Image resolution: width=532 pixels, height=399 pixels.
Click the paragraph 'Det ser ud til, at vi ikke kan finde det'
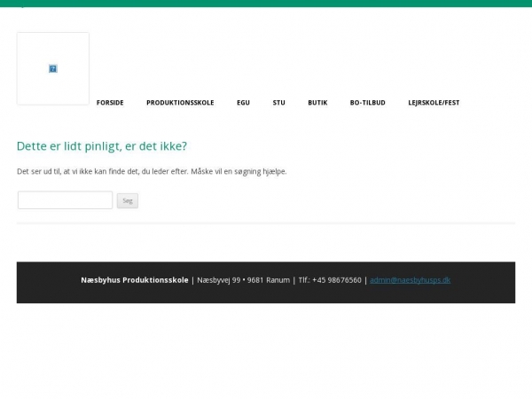click(152, 172)
